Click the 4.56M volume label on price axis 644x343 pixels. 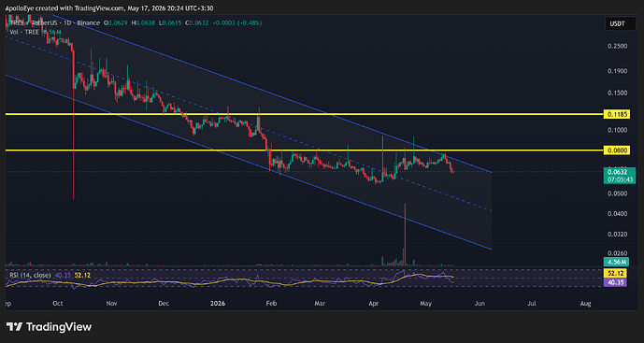616,262
